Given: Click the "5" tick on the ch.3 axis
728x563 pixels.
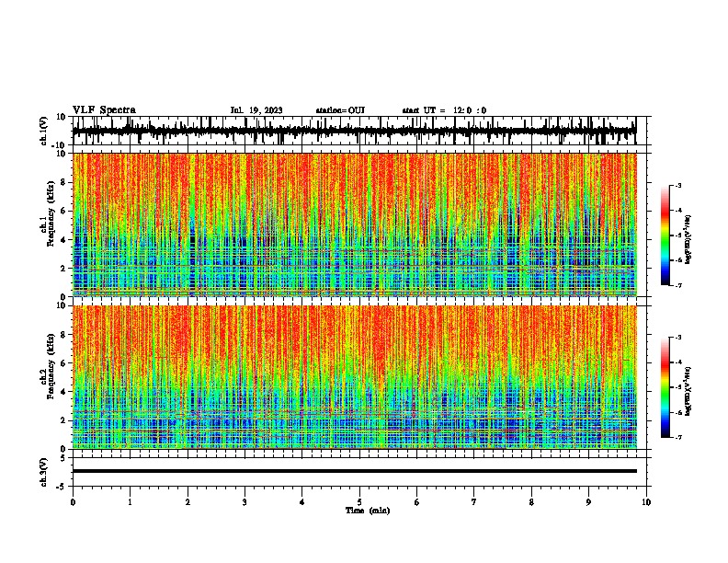Looking at the screenshot, I should point(63,458).
